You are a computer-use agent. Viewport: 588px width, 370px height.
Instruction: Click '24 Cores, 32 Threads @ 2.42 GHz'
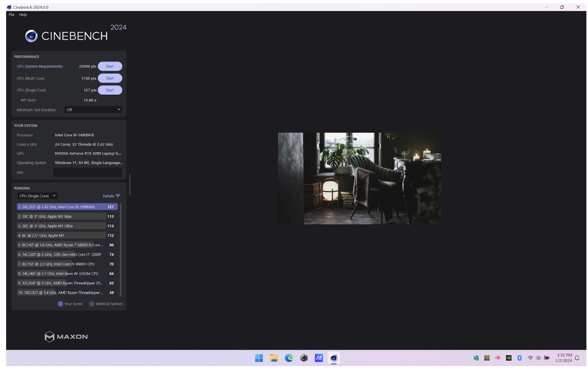[84, 144]
